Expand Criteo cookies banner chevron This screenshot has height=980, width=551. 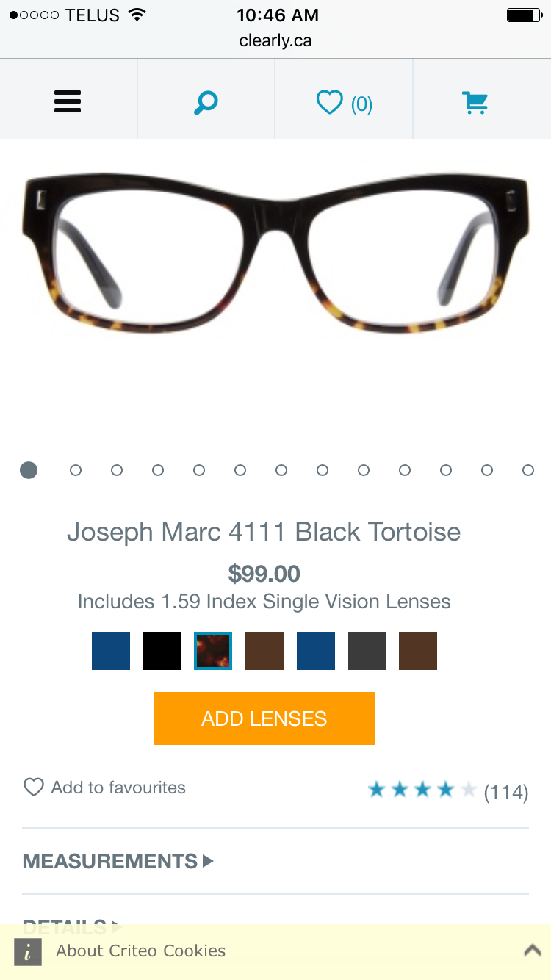click(x=532, y=951)
